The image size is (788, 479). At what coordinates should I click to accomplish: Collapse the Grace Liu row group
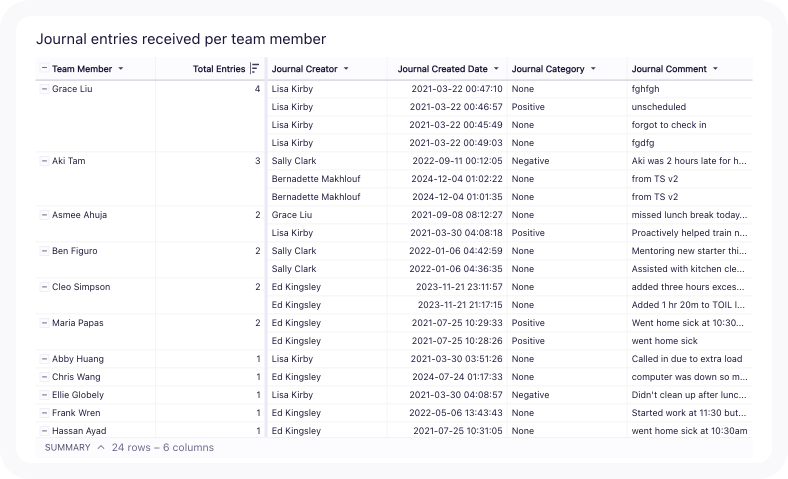point(43,89)
